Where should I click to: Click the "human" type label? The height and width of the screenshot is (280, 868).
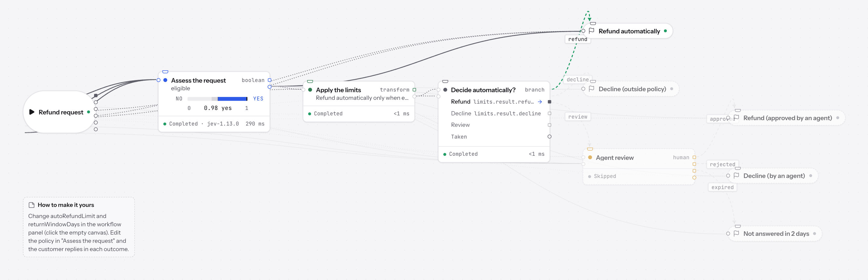coord(681,157)
